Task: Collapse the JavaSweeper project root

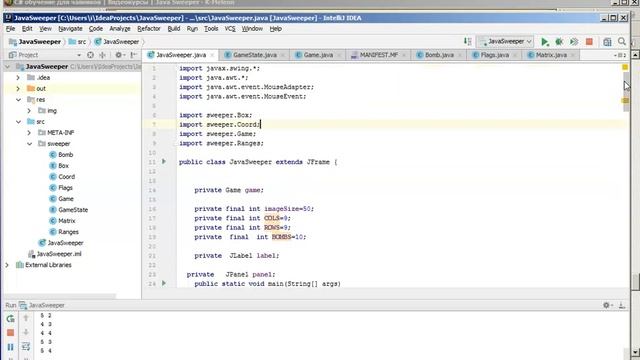Action: 7,67
